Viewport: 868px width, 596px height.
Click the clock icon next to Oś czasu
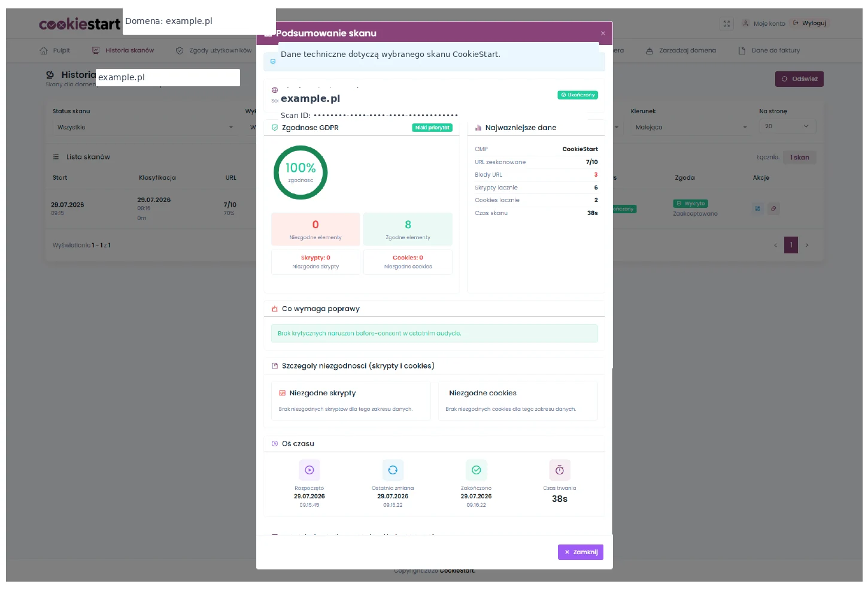click(275, 444)
